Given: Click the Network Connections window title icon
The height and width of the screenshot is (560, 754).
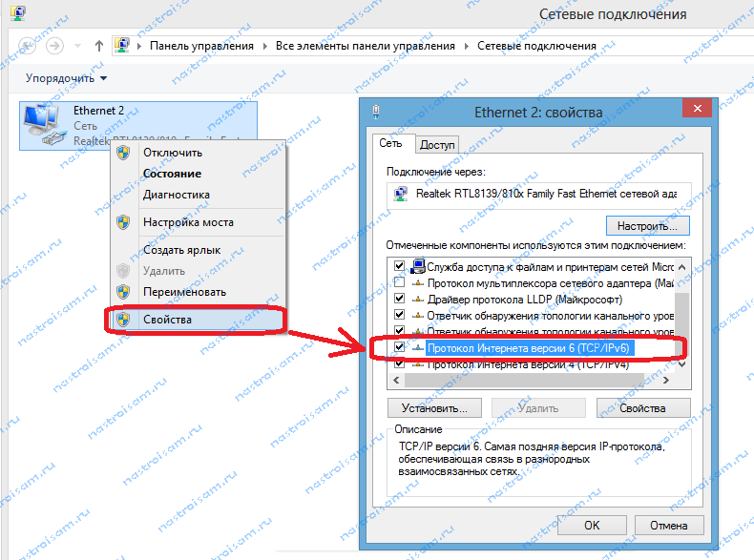Looking at the screenshot, I should point(18,13).
